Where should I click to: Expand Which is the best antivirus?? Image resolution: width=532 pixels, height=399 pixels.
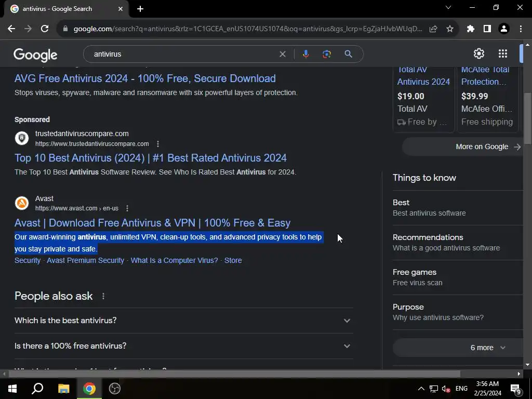(183, 320)
